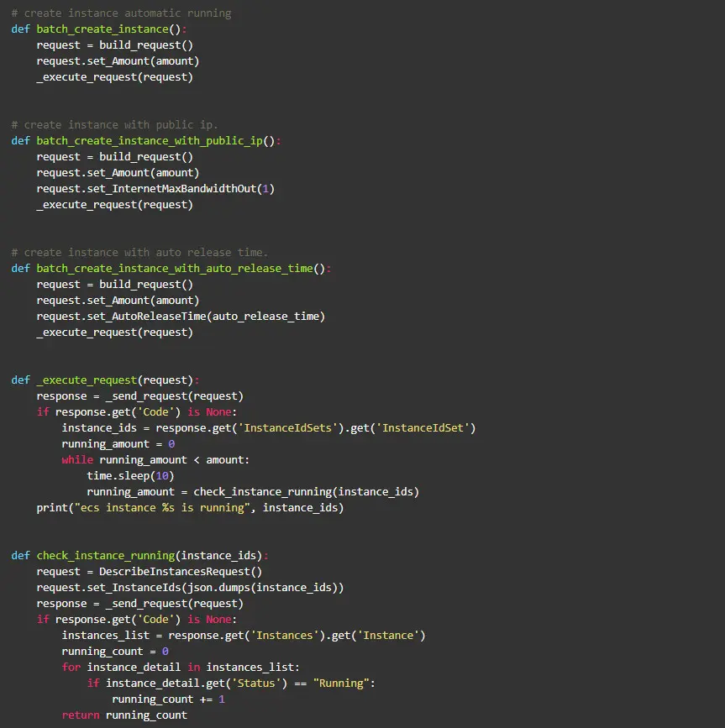Viewport: 725px width, 728px height.
Task: Click function name batch_create_instance
Action: click(102, 29)
